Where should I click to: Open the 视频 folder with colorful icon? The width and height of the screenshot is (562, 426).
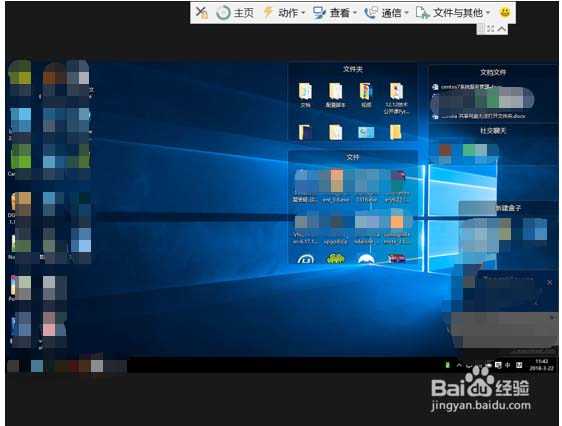tap(366, 95)
